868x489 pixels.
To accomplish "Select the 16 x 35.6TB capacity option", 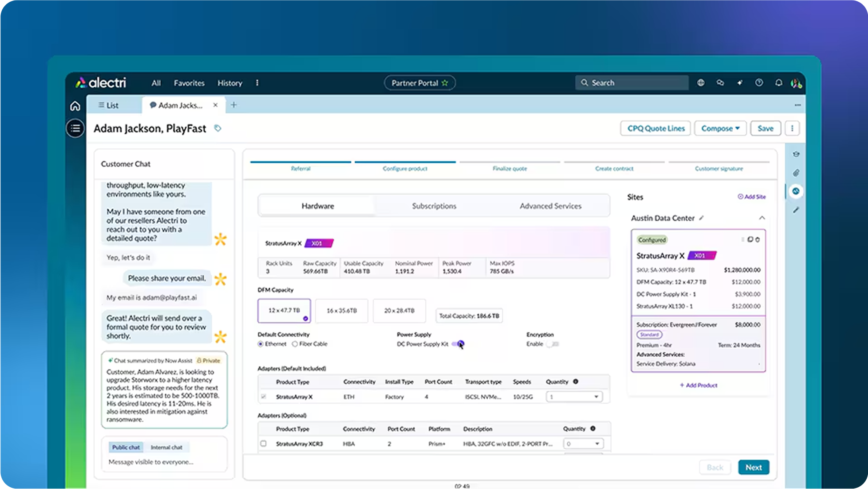I will coord(341,311).
